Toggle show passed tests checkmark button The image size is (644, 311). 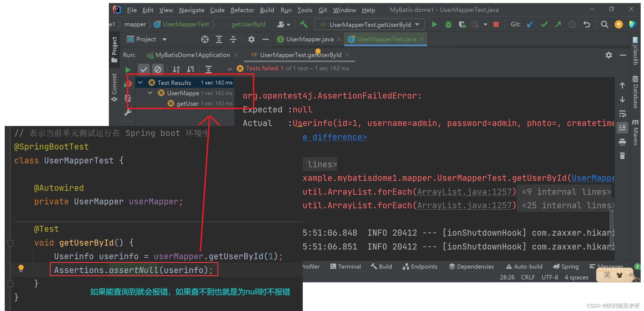pyautogui.click(x=144, y=69)
